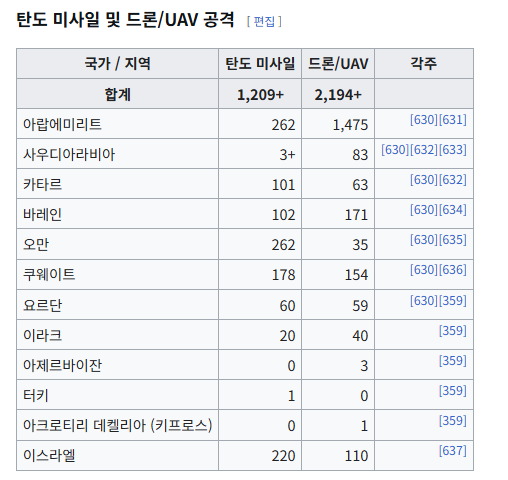This screenshot has height=480, width=508.
Task: Click the 편집 edit link beside the heading
Action: pos(264,21)
